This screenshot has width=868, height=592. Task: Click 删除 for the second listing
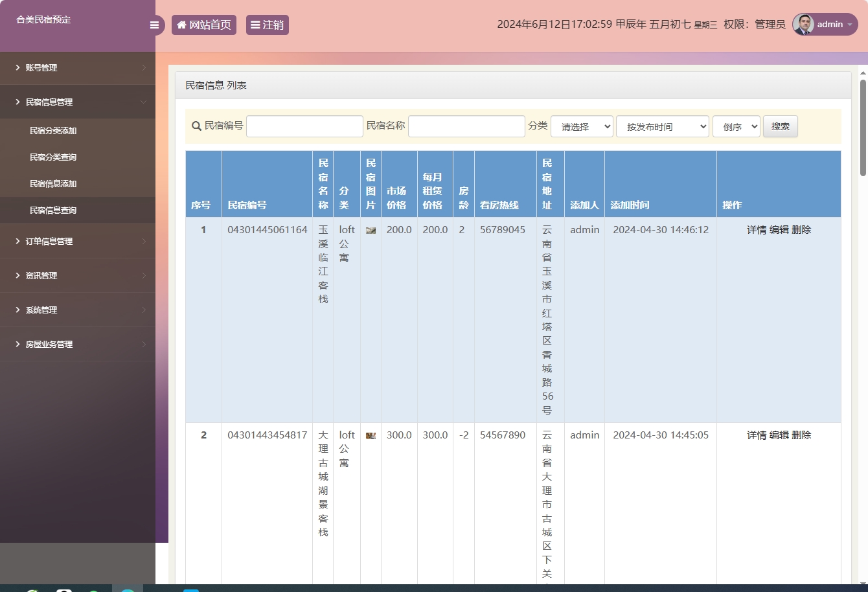(x=801, y=435)
